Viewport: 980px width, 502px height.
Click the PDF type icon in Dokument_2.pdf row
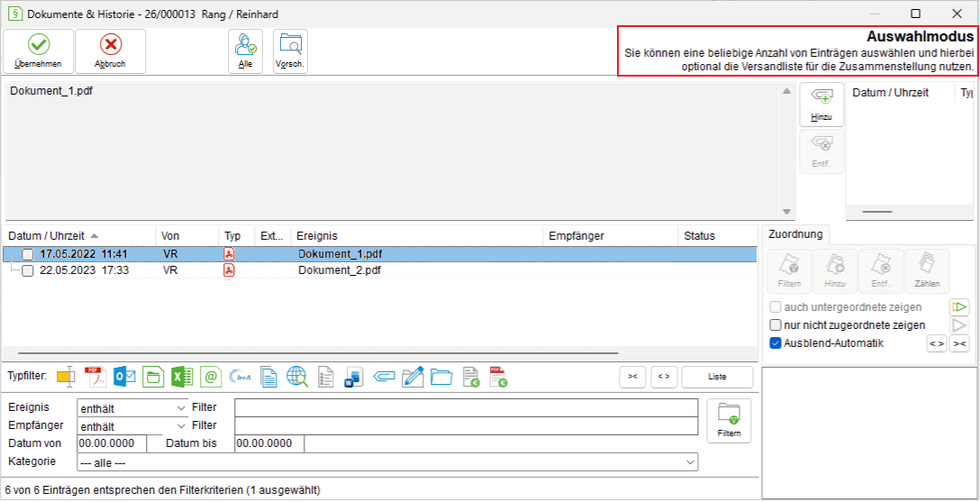tap(230, 270)
